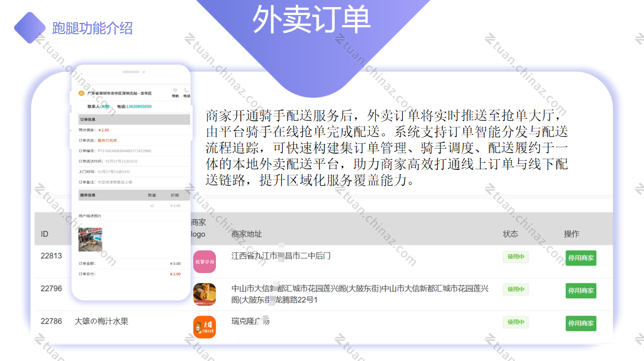Click 预计佣金 value ¥2.00
Viewport: 644px width, 361px height.
click(x=104, y=130)
